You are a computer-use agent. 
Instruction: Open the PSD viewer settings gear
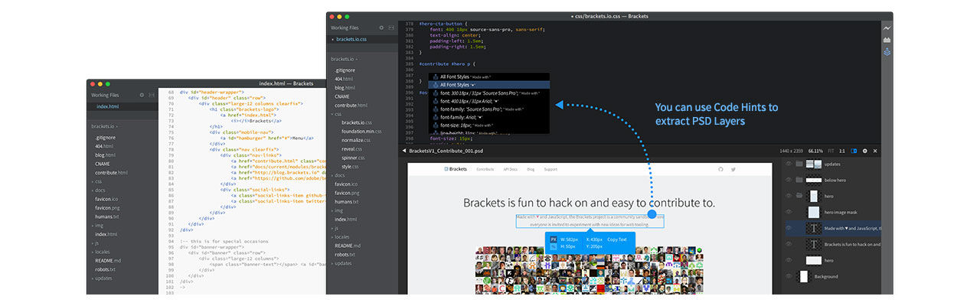[865, 151]
